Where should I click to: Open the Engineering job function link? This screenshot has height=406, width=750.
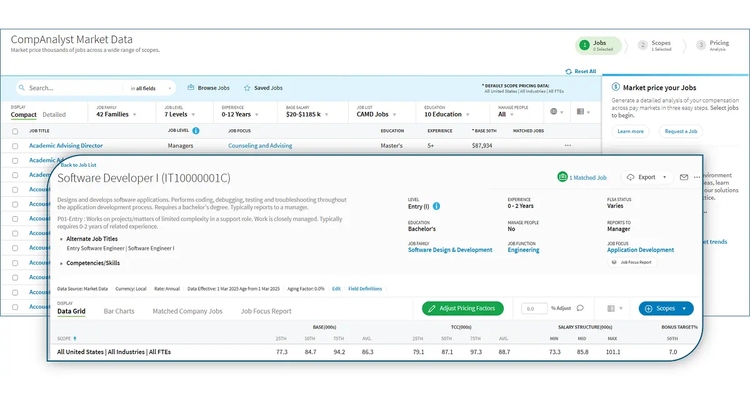(523, 250)
